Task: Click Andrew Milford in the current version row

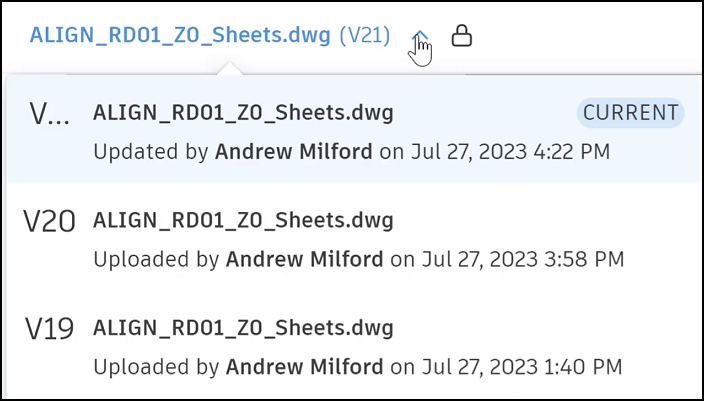Action: [x=293, y=153]
